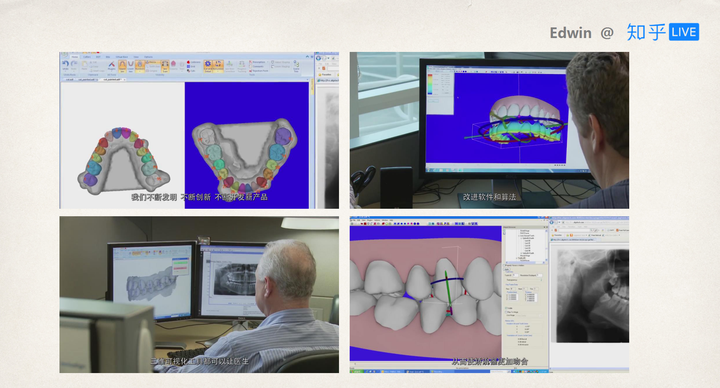
Task: Click the Redo arrow in the ribbon
Action: pyautogui.click(x=73, y=64)
